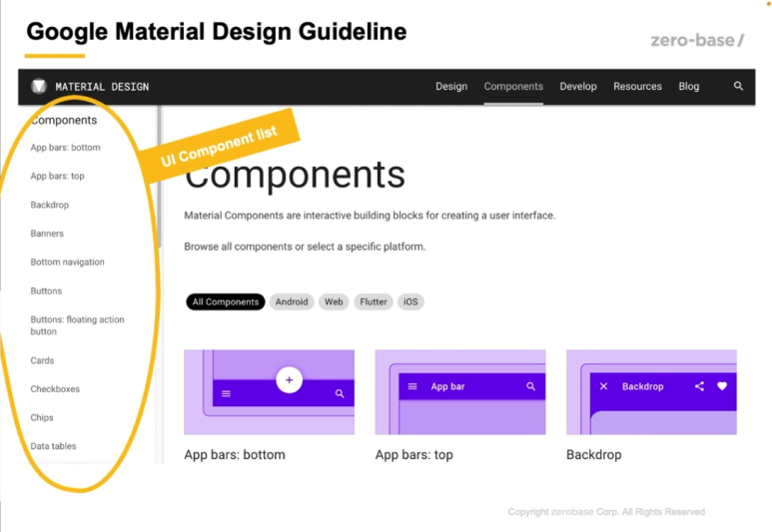Go to Resources in top navigation
The height and width of the screenshot is (532, 772).
tap(637, 87)
